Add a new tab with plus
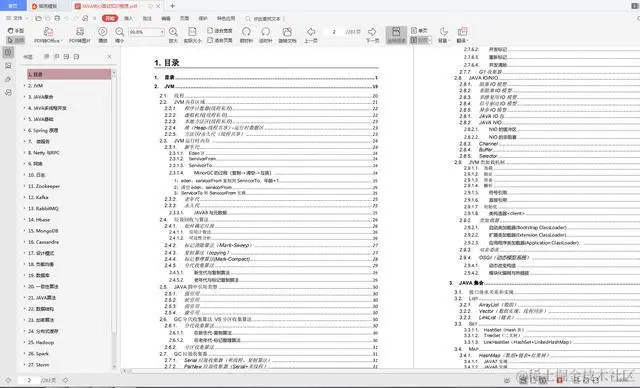The height and width of the screenshot is (388, 640). (x=172, y=6)
